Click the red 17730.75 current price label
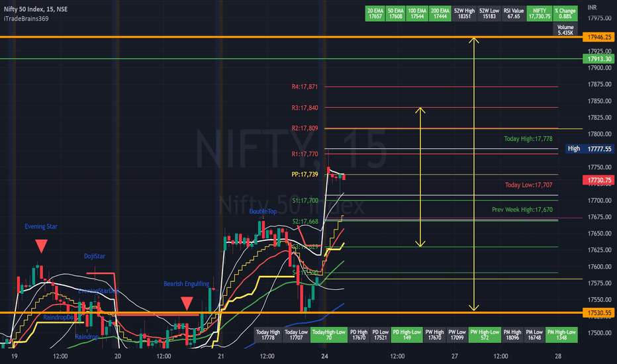Viewport: 617px width, 364px height. (599, 180)
